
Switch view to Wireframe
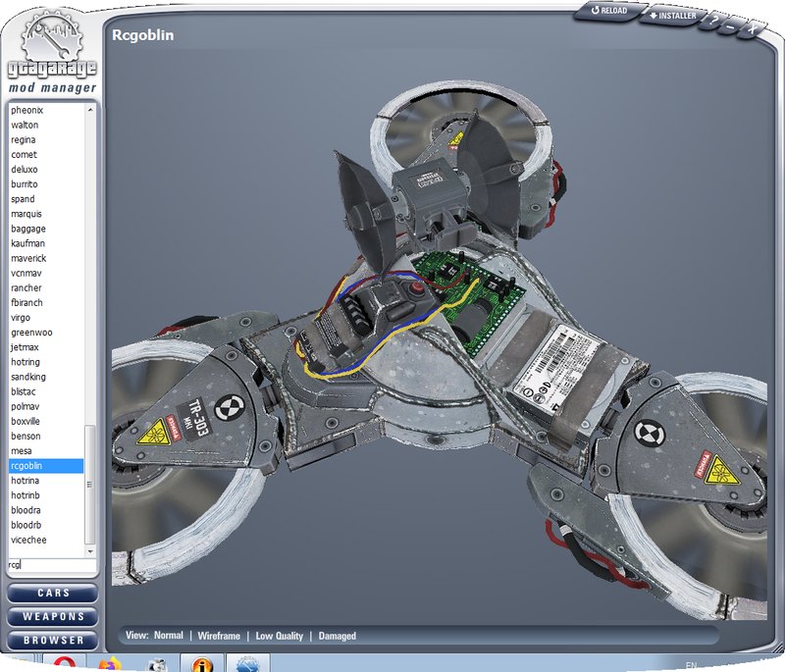coord(219,636)
